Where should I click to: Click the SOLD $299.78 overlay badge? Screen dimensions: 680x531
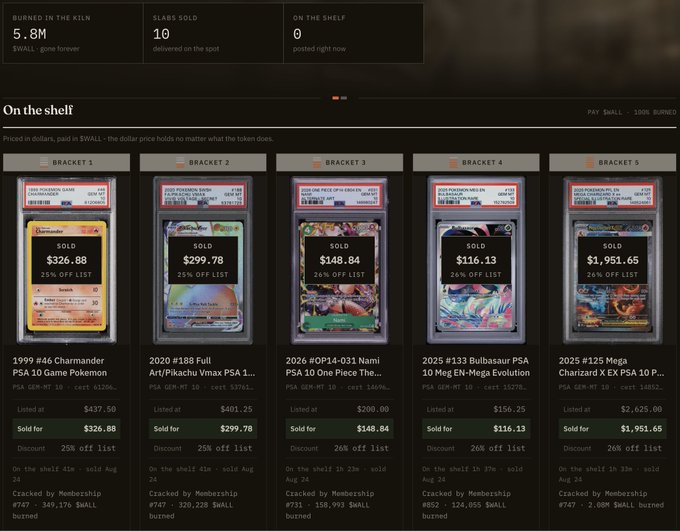coord(203,260)
